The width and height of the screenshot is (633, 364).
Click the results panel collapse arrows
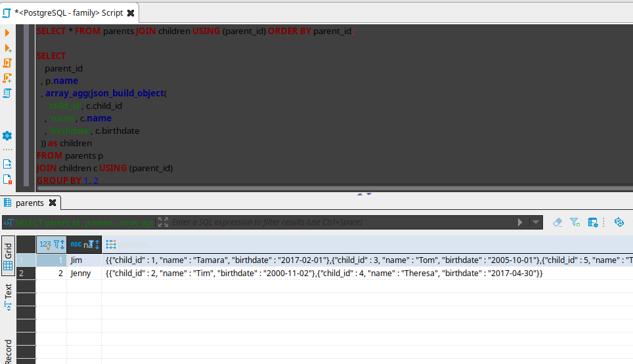coord(364,194)
